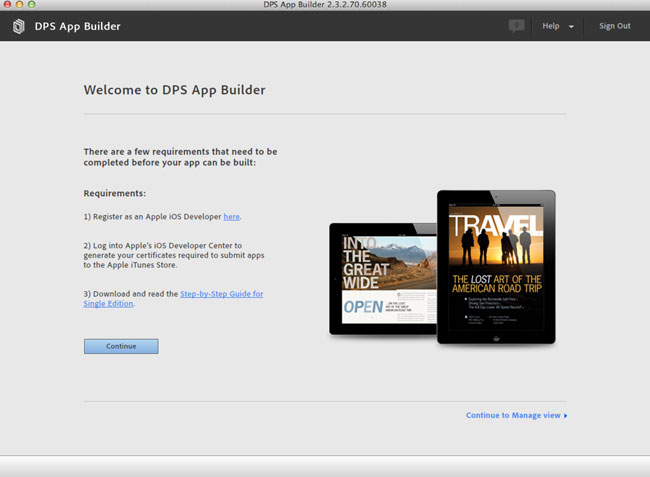Select the landscape iPad 'Into the Great Wide Open' image
This screenshot has height=477, width=650.
coord(383,278)
